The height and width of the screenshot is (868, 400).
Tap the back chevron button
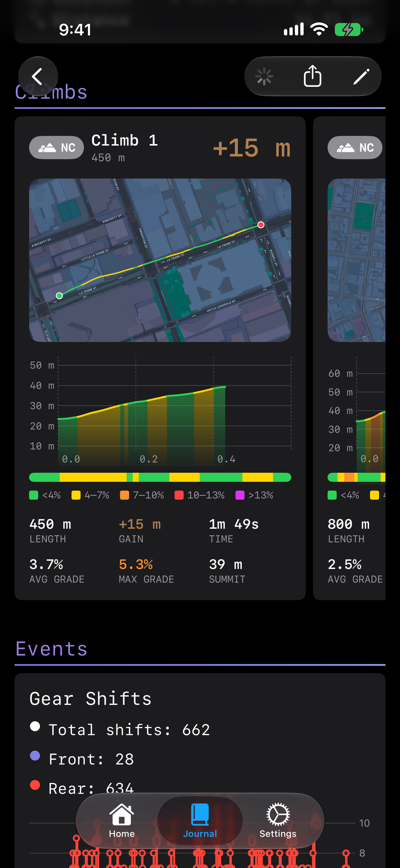coord(38,77)
